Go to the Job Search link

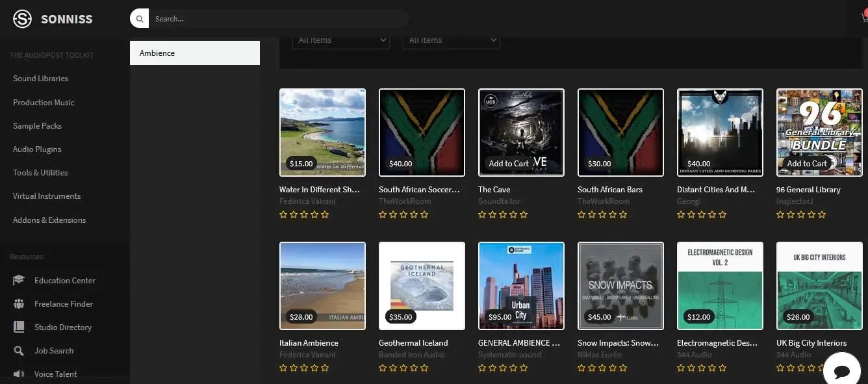54,351
